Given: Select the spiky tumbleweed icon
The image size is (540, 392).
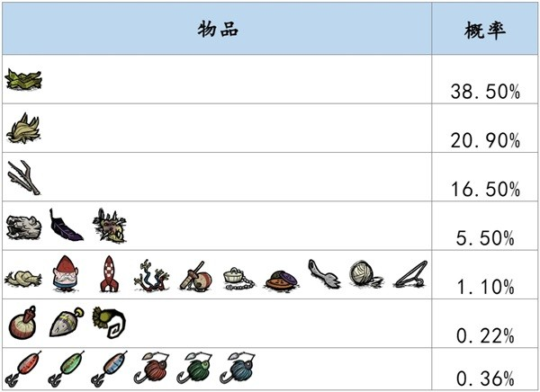Looking at the screenshot, I should point(110,225).
